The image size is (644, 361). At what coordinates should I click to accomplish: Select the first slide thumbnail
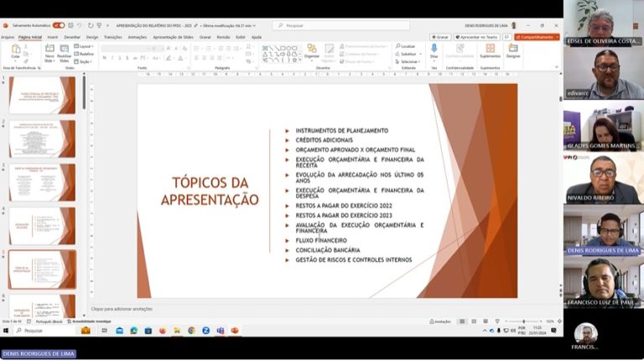[x=41, y=95]
